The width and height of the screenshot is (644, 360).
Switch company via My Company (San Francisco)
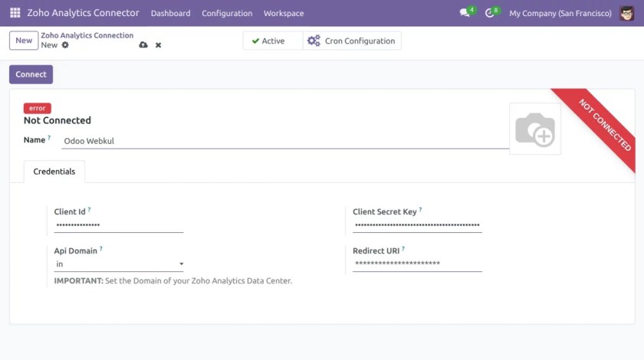pyautogui.click(x=560, y=13)
